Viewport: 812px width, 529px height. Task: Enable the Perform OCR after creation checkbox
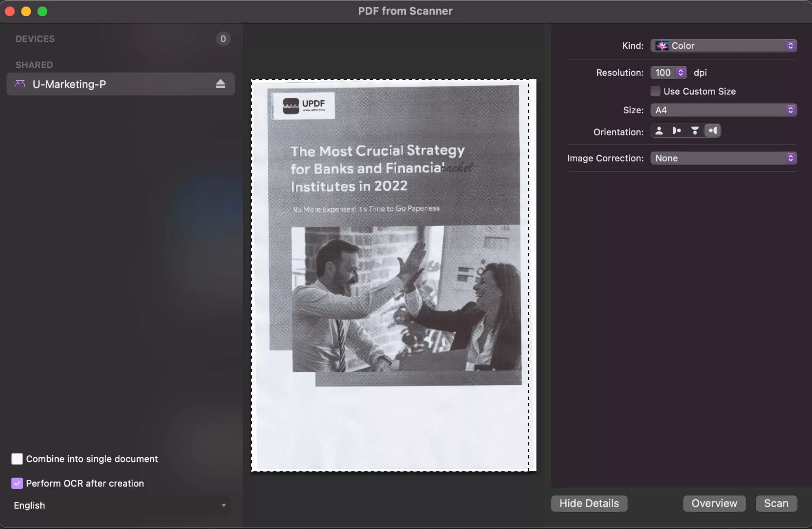pyautogui.click(x=17, y=483)
